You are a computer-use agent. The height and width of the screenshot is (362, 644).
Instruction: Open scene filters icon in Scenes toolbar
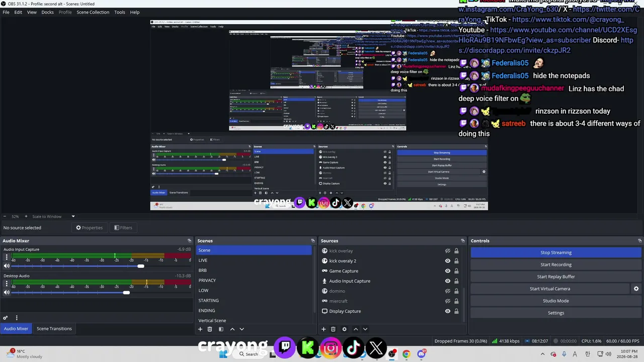(221, 329)
